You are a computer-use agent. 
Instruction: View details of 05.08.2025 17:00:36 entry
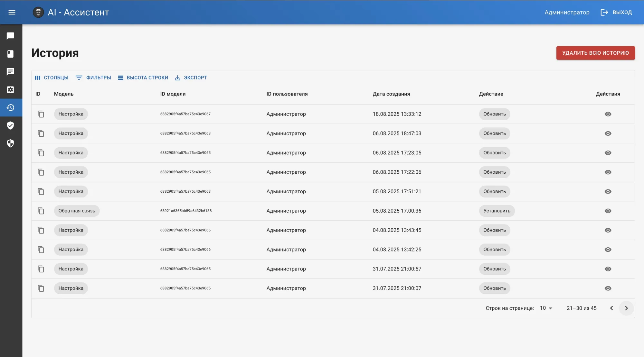608,211
